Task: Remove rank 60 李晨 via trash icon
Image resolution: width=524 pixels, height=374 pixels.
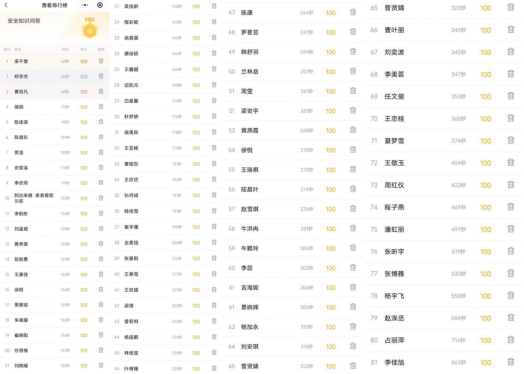Action: (x=353, y=268)
